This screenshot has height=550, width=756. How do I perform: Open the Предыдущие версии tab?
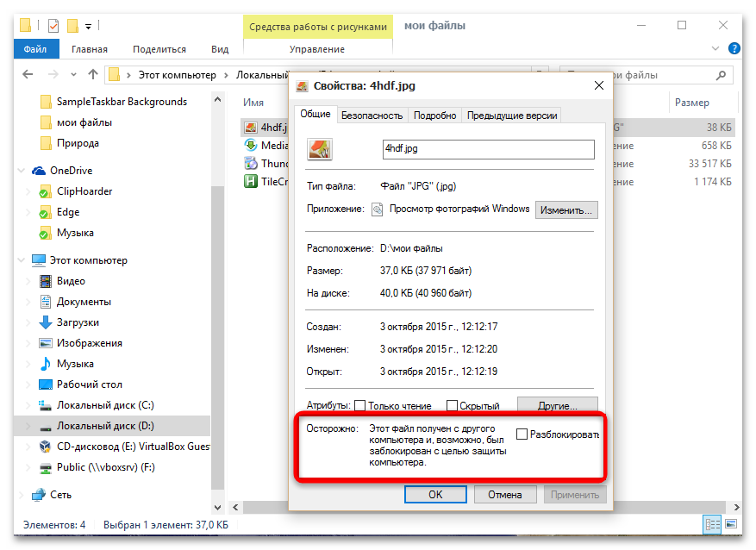tap(512, 116)
